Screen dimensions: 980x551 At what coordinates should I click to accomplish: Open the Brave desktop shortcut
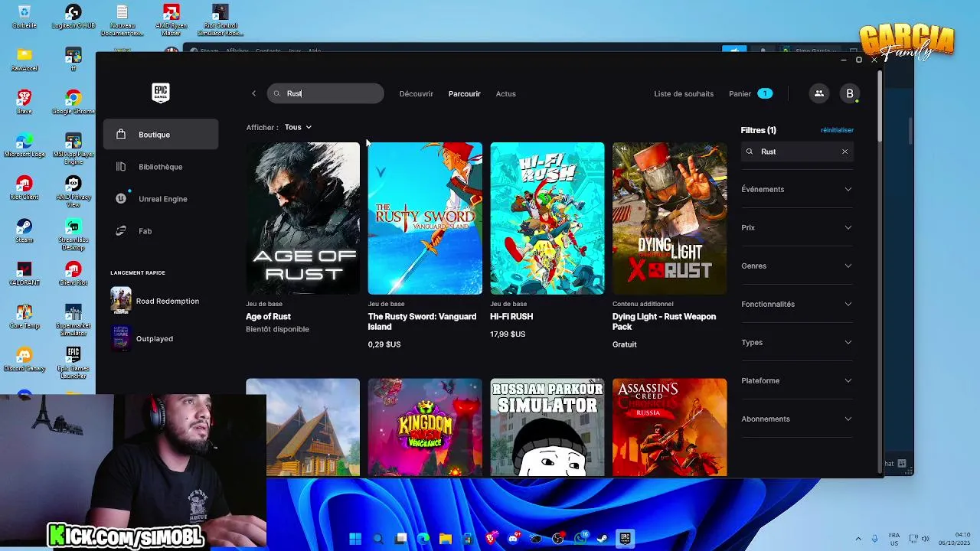coord(24,102)
